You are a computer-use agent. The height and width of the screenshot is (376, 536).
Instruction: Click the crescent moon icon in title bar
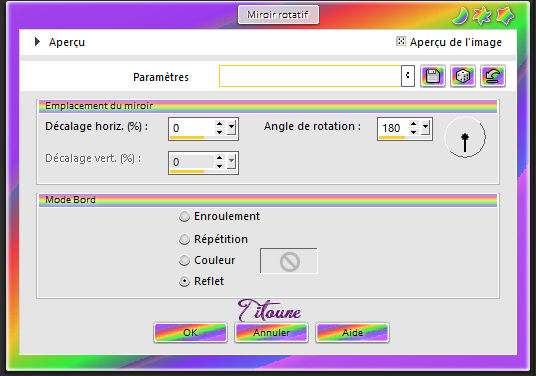460,16
